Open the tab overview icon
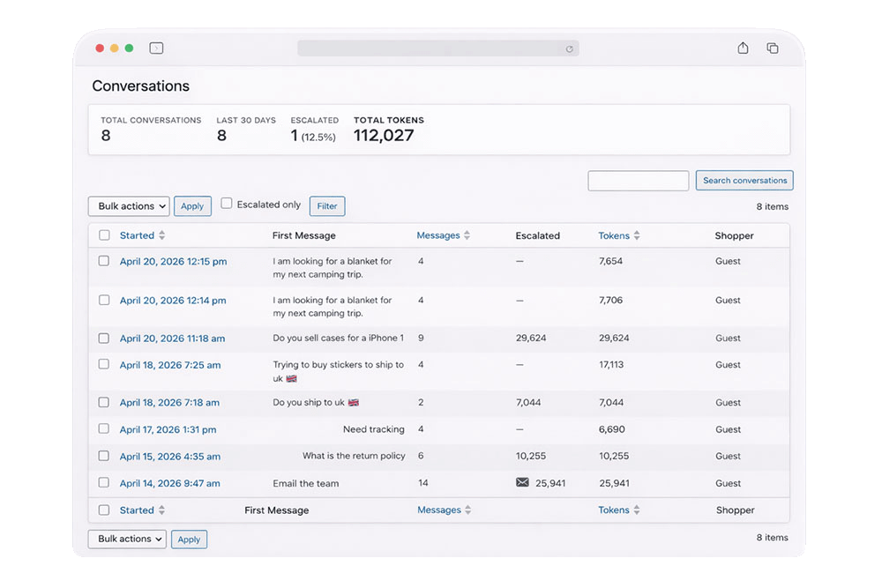Viewport: 882px width, 588px height. pyautogui.click(x=773, y=48)
